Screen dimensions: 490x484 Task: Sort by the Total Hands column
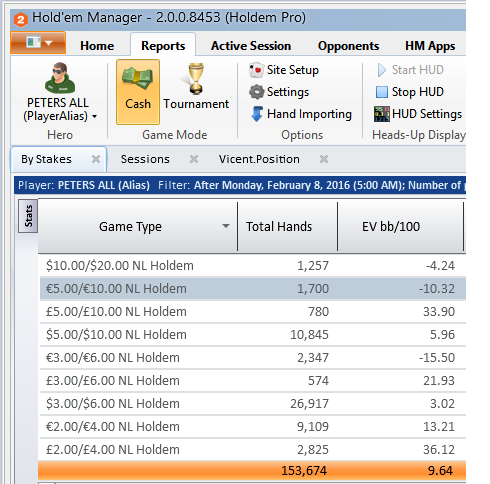287,227
